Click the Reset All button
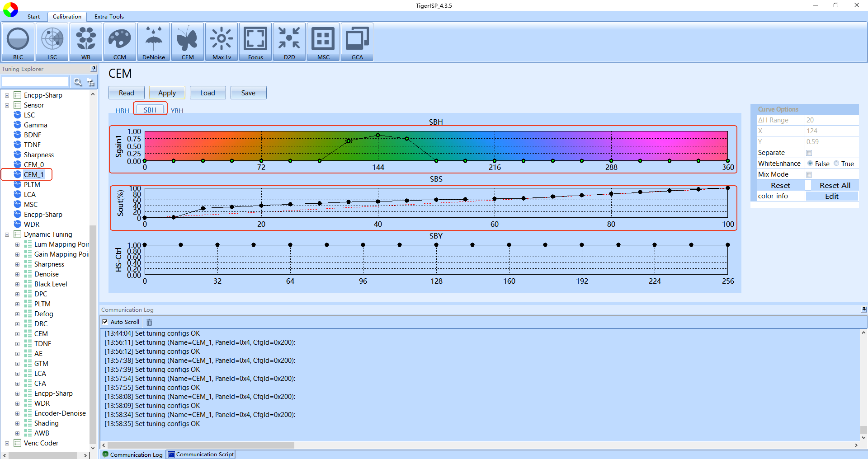 [835, 185]
